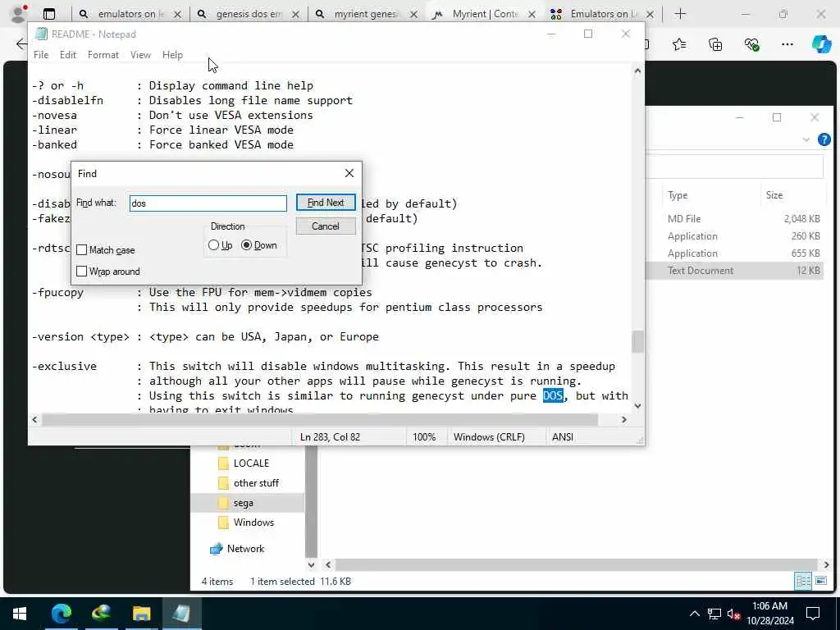Click muted volume tray icon
840x630 pixels.
pos(734,614)
